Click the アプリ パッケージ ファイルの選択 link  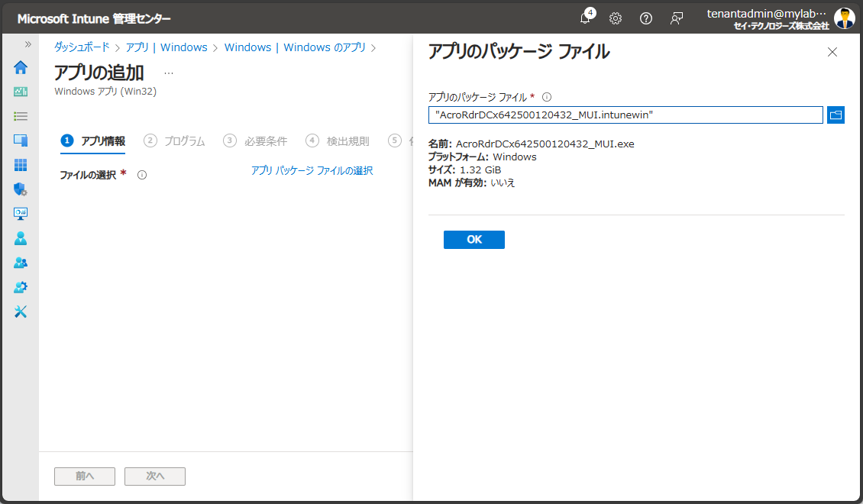coord(310,170)
